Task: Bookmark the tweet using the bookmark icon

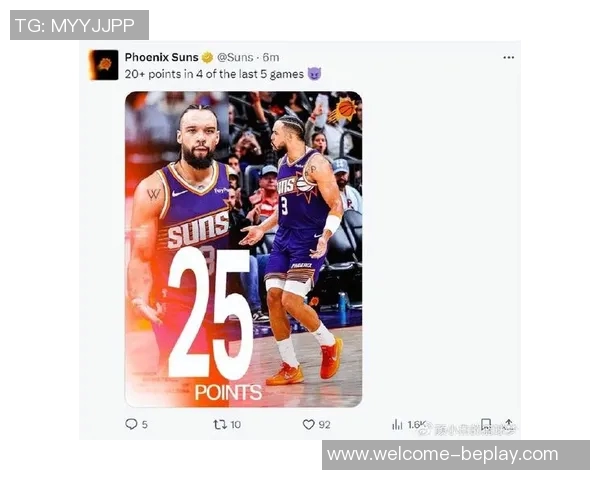Action: tap(486, 424)
